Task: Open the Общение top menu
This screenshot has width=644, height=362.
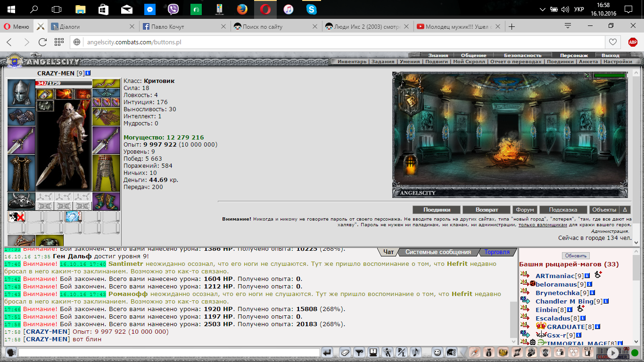Action: 473,55
